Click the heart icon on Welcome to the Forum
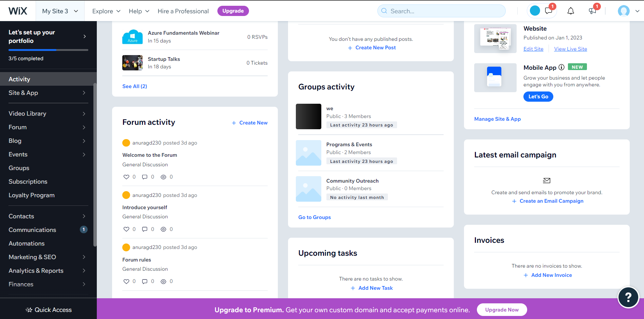This screenshot has width=644, height=319. pyautogui.click(x=126, y=177)
